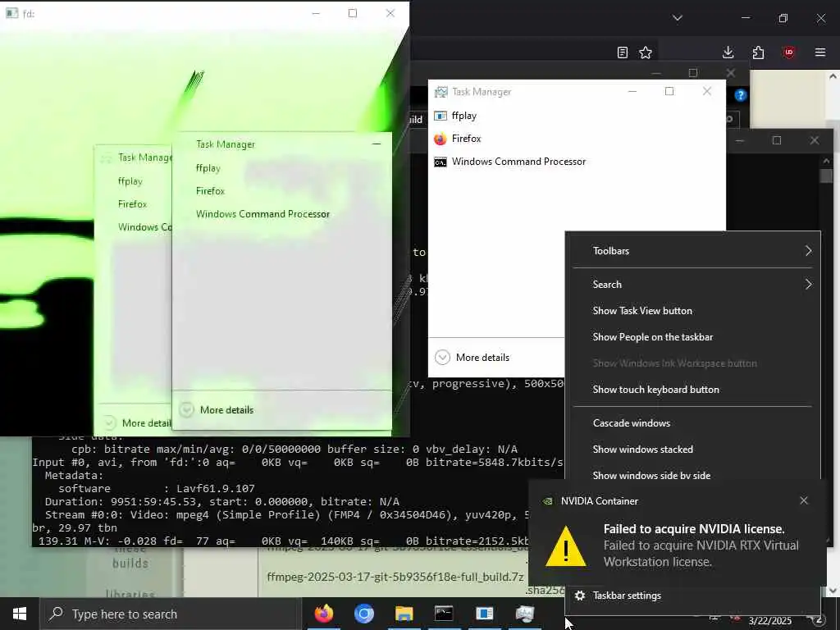
Task: Open the Search submenu in context menu
Action: point(692,285)
